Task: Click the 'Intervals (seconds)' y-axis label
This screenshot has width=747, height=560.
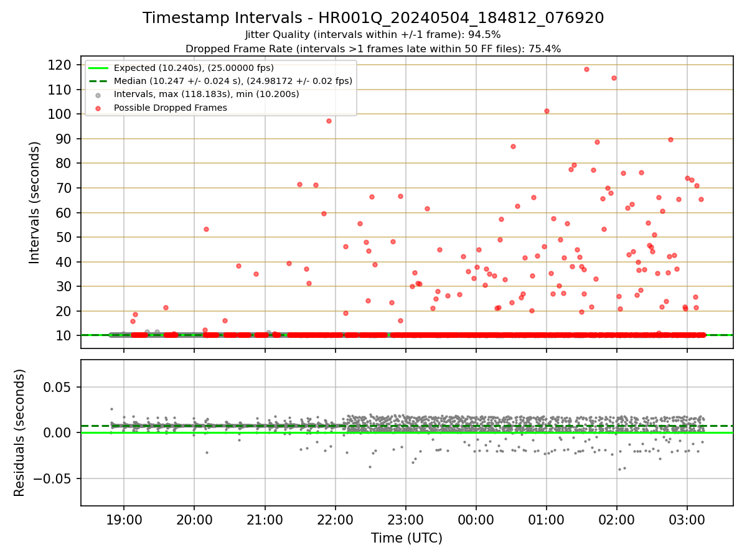Action: 35,202
